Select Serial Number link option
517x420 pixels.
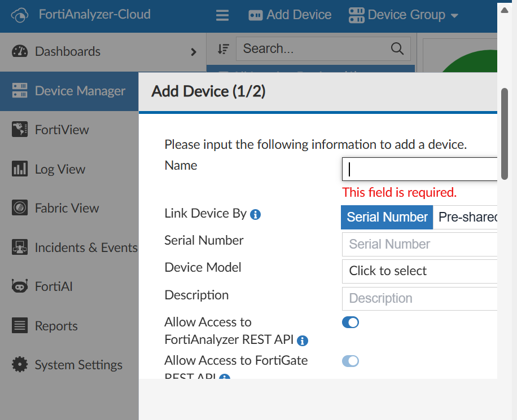[x=387, y=217]
